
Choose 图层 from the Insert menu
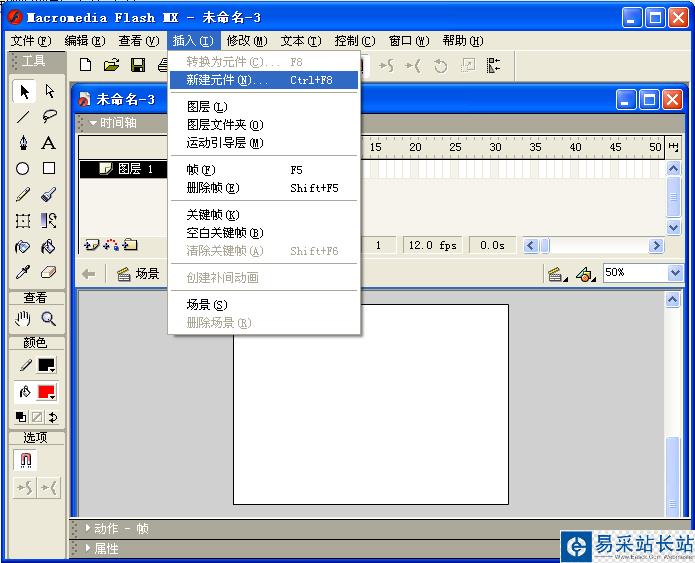[264, 107]
